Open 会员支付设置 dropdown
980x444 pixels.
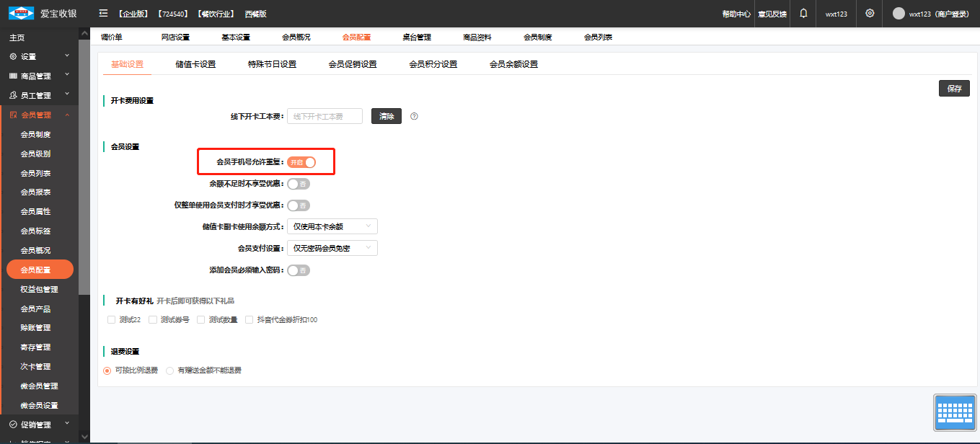coord(332,248)
